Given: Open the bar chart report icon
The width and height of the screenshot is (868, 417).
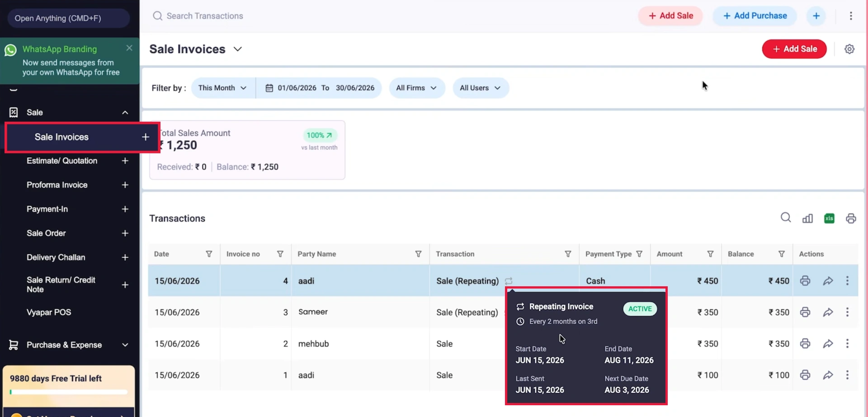Looking at the screenshot, I should 807,218.
